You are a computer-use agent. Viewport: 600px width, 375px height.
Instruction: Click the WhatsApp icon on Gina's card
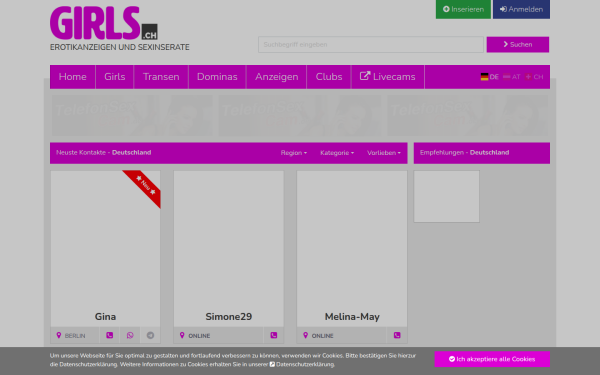[x=130, y=335]
